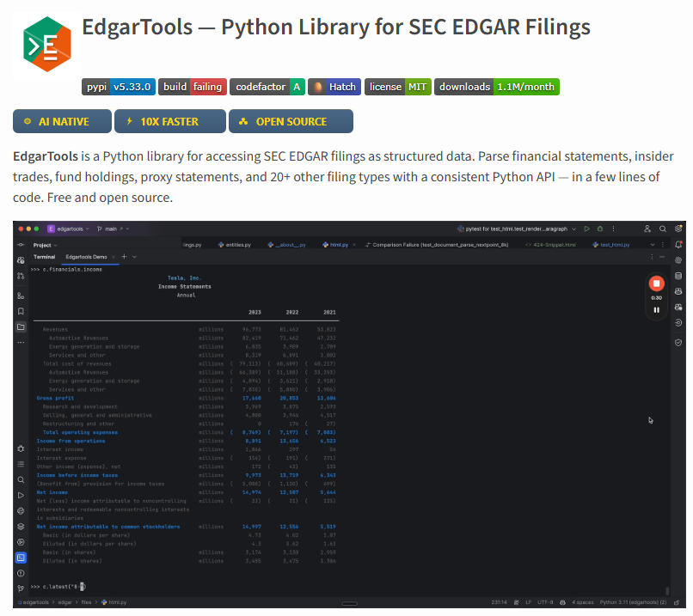Image resolution: width=693 pixels, height=616 pixels.
Task: Open the html.py editor tab
Action: [x=335, y=245]
